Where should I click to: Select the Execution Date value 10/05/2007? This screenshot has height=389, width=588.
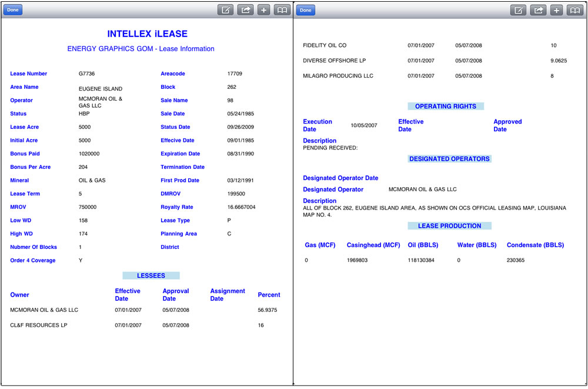pos(364,125)
